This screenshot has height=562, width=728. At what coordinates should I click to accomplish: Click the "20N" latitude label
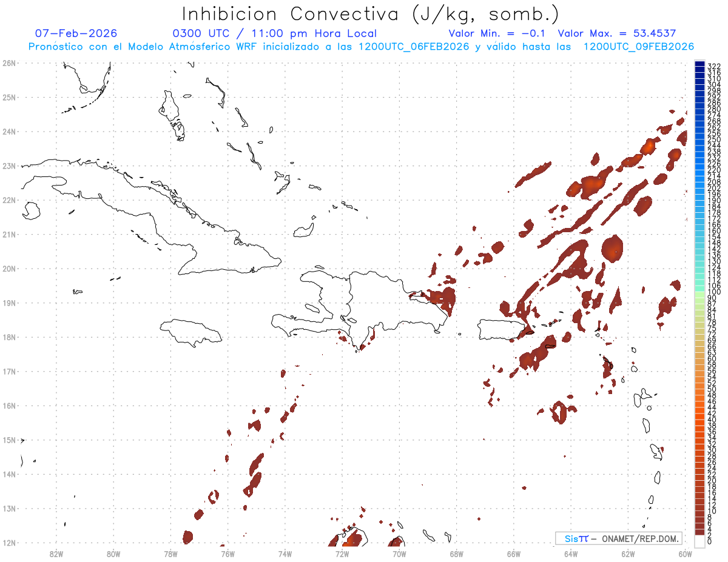pyautogui.click(x=8, y=269)
